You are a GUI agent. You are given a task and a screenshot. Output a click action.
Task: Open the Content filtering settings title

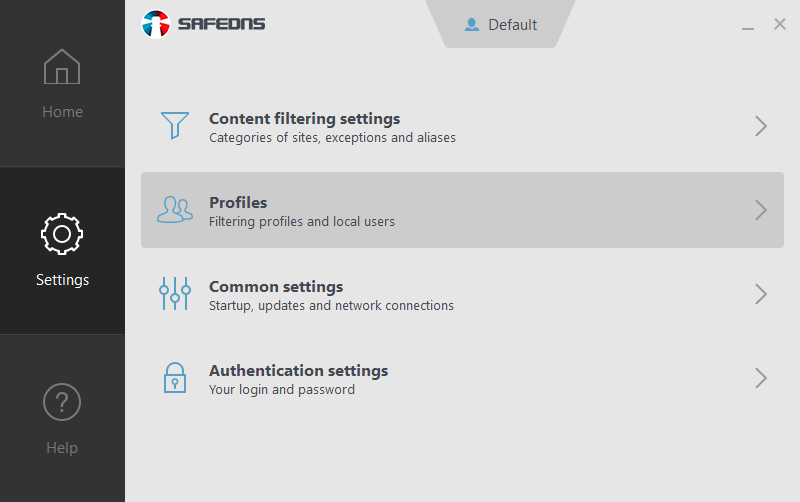point(304,119)
